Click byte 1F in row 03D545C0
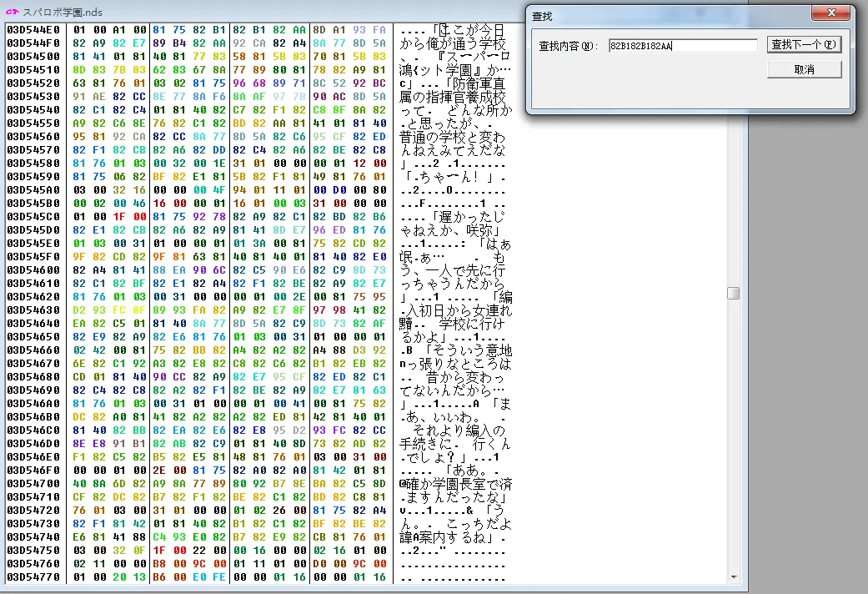868x594 pixels. point(118,217)
